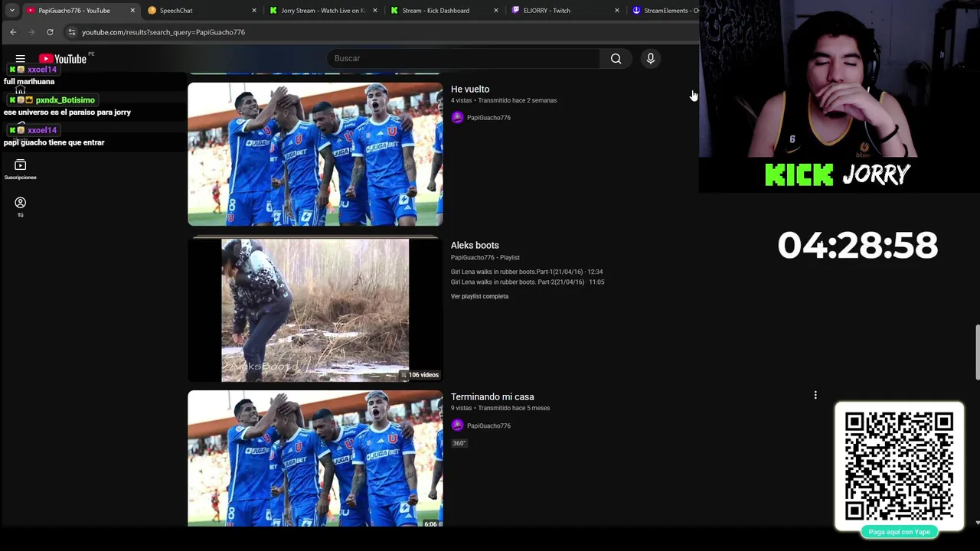Open the three-dot menu for Terminando mi casa
Viewport: 980px width, 551px height.
coord(815,395)
